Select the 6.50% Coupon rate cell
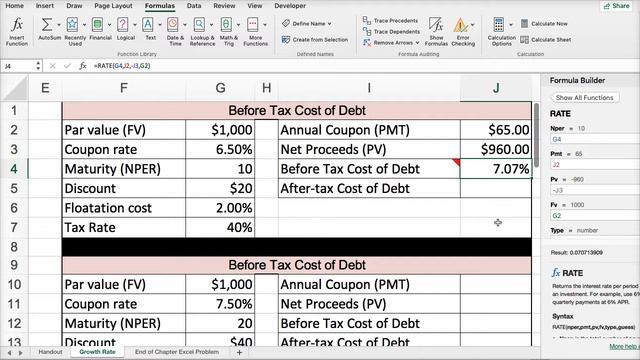Viewport: 640px width, 360px height. pyautogui.click(x=220, y=149)
